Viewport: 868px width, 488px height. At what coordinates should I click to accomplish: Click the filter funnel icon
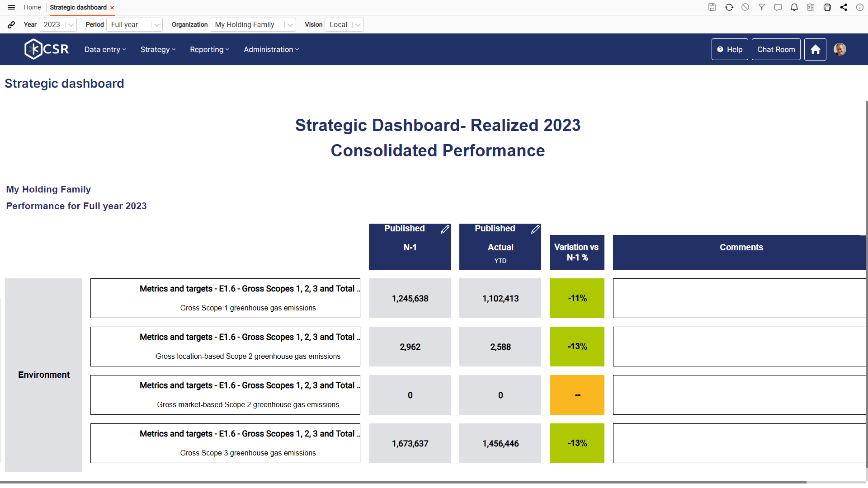pos(762,7)
